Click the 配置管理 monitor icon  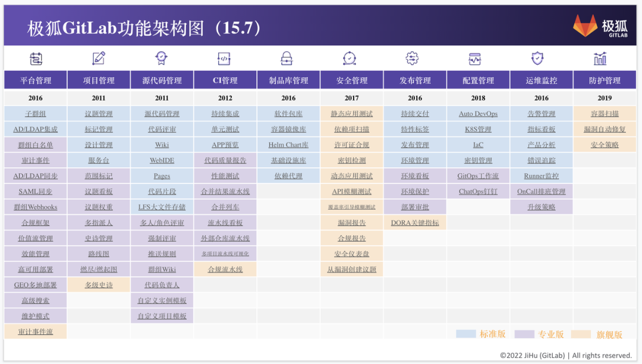pos(474,59)
